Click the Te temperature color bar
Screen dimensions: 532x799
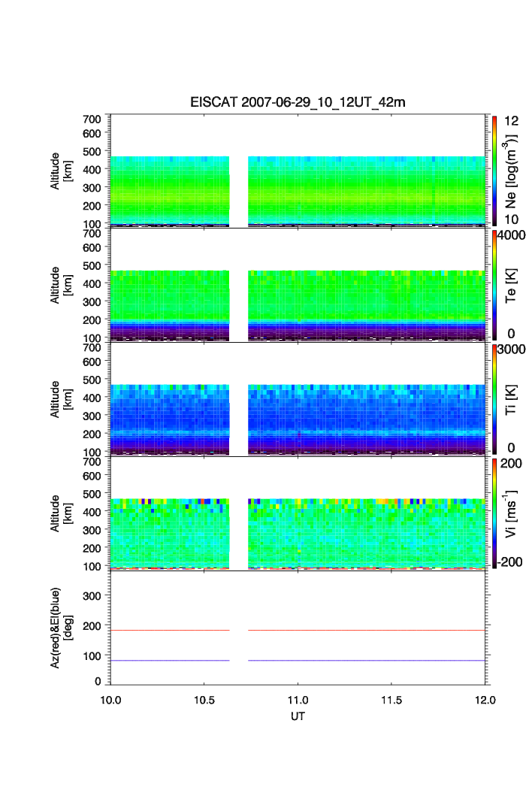494,285
